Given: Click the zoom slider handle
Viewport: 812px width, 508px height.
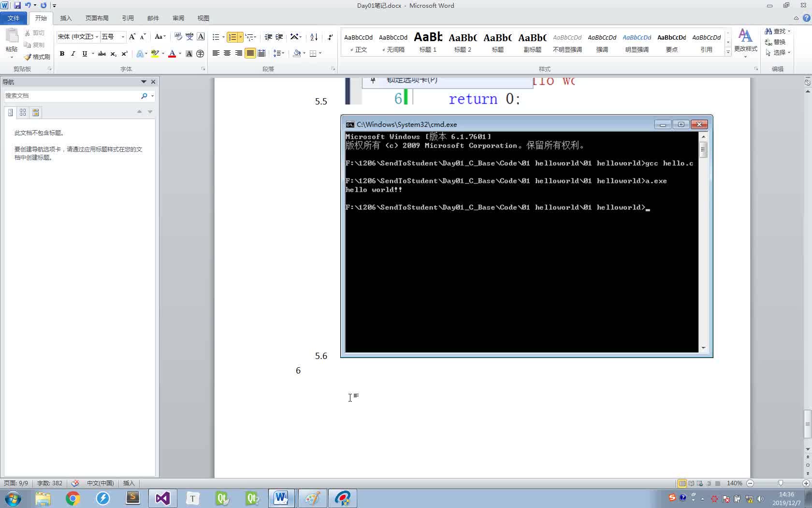Looking at the screenshot, I should 780,483.
